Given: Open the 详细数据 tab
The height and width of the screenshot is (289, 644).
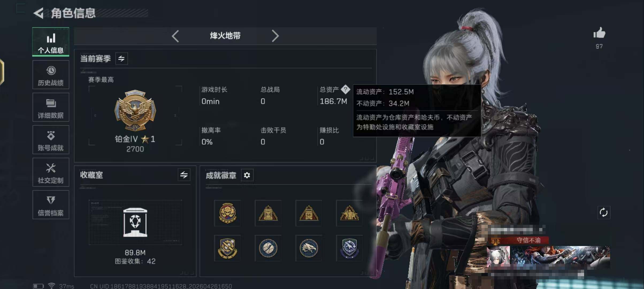Looking at the screenshot, I should [x=51, y=107].
